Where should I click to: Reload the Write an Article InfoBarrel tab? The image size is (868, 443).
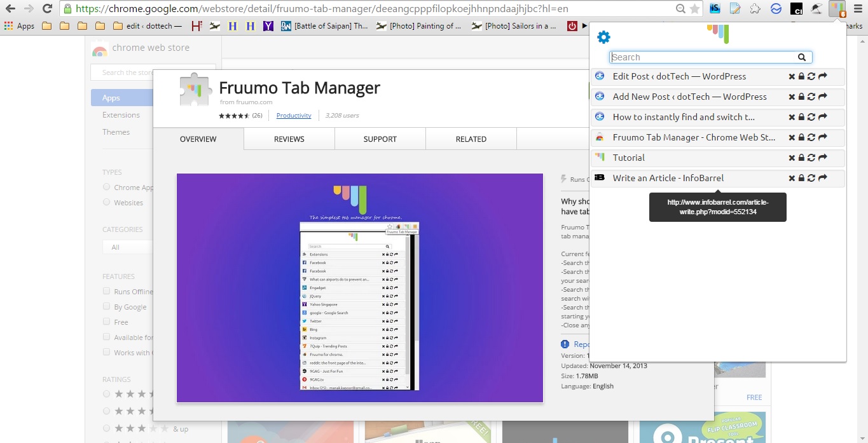point(811,179)
